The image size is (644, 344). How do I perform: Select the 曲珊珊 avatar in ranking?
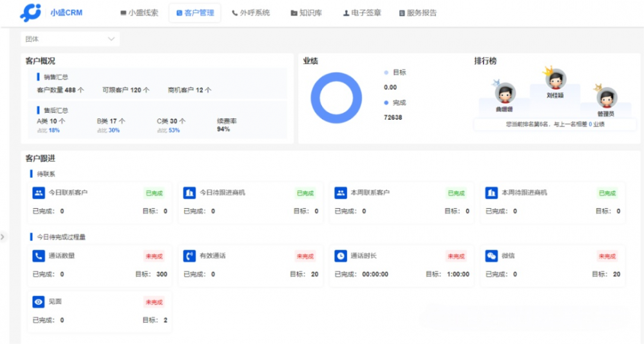[505, 93]
